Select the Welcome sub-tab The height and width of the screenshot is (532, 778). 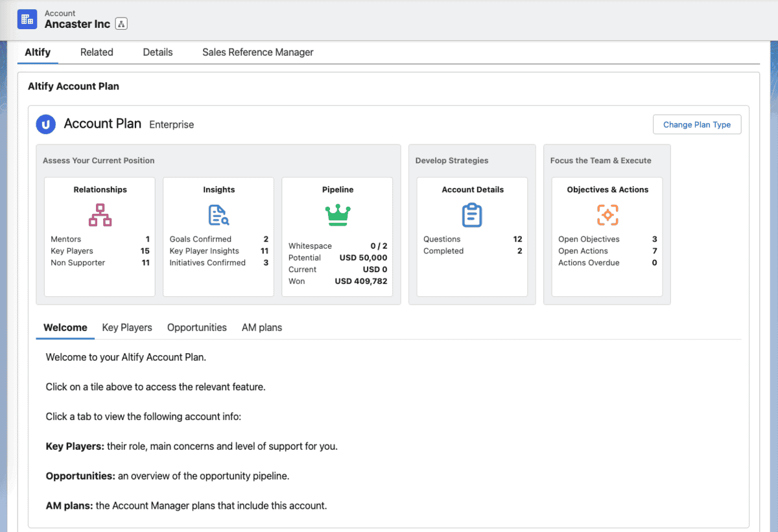pyautogui.click(x=65, y=328)
